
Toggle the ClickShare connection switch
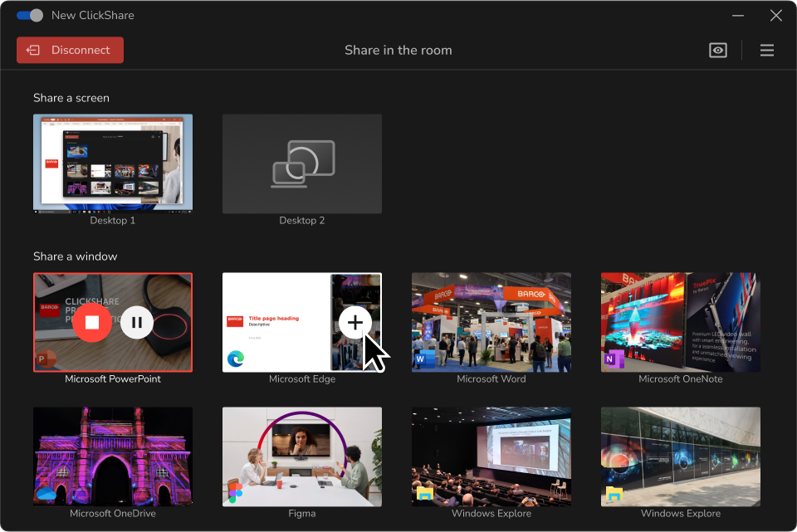click(27, 15)
